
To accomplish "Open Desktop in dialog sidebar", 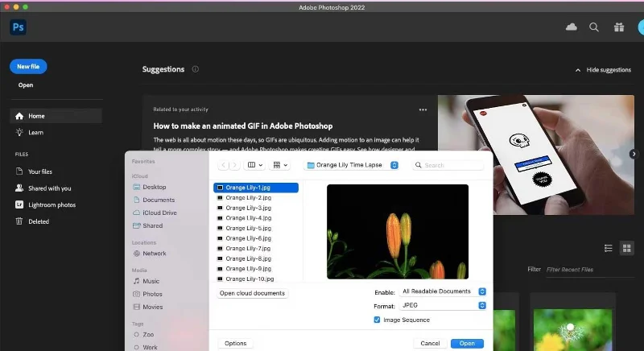I will point(150,187).
